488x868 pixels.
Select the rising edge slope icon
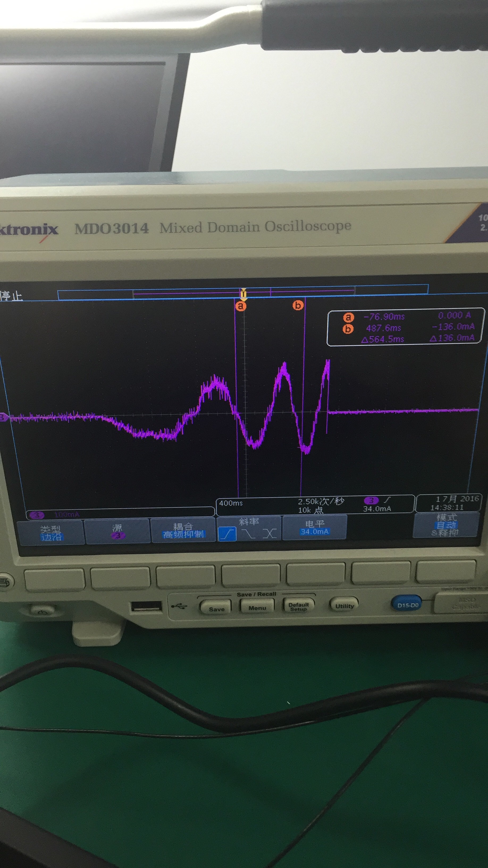[227, 534]
